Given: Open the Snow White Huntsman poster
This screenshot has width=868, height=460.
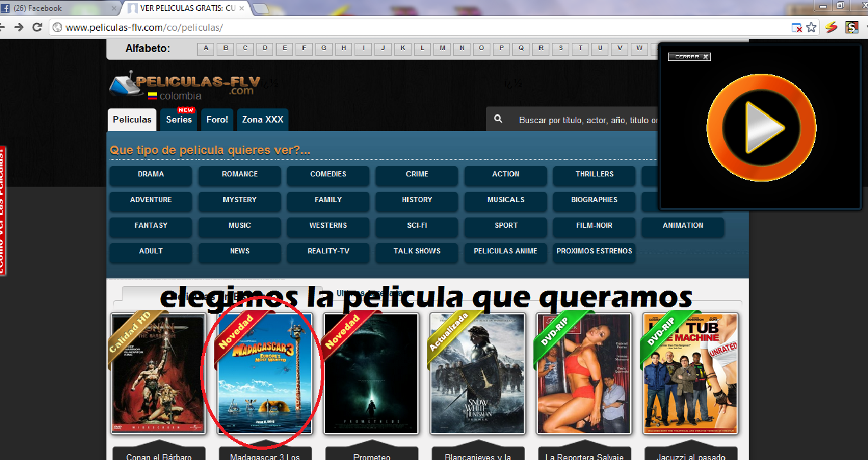Looking at the screenshot, I should pos(478,373).
